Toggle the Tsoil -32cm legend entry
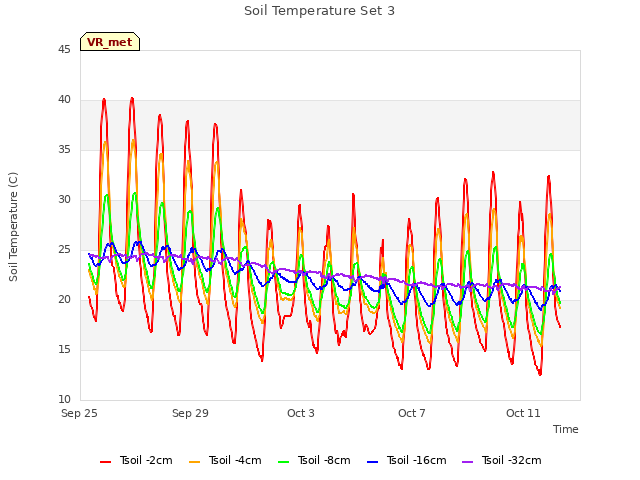Viewport: 640px width, 480px height. coord(502,460)
